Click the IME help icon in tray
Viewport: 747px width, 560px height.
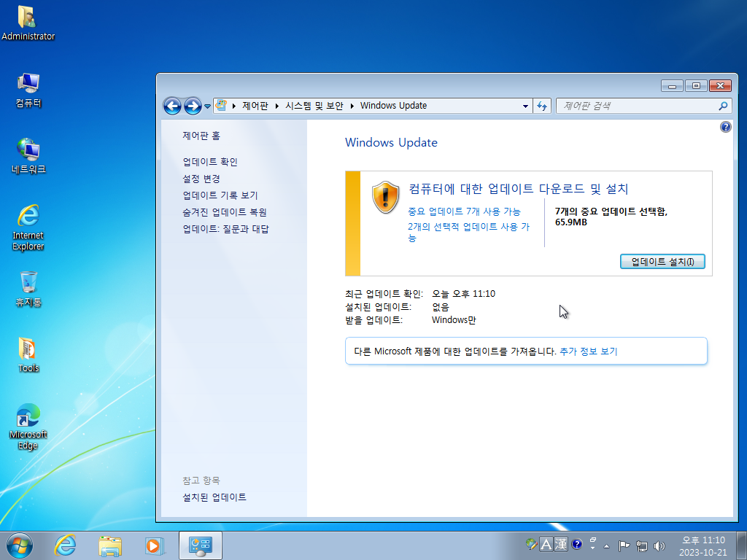pos(576,544)
